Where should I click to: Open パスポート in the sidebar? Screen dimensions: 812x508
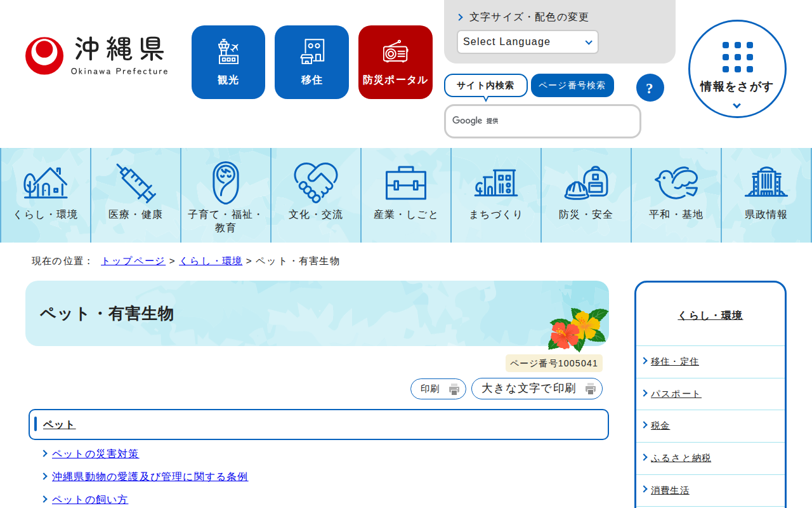pyautogui.click(x=676, y=394)
